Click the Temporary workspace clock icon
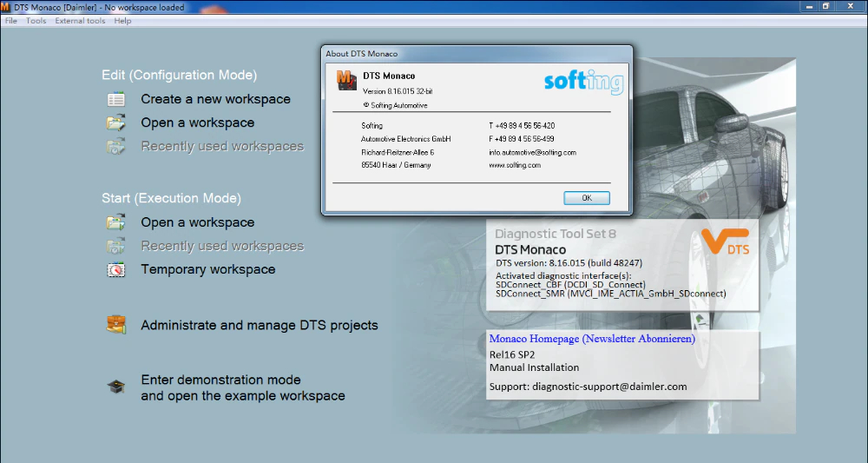The width and height of the screenshot is (868, 463). click(116, 269)
